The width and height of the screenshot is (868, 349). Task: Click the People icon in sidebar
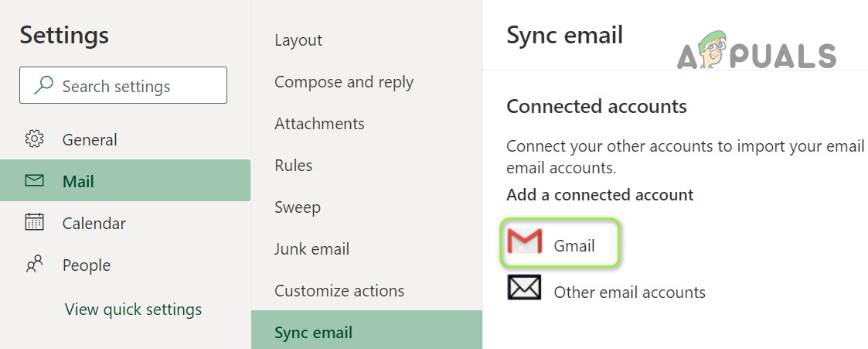(34, 265)
